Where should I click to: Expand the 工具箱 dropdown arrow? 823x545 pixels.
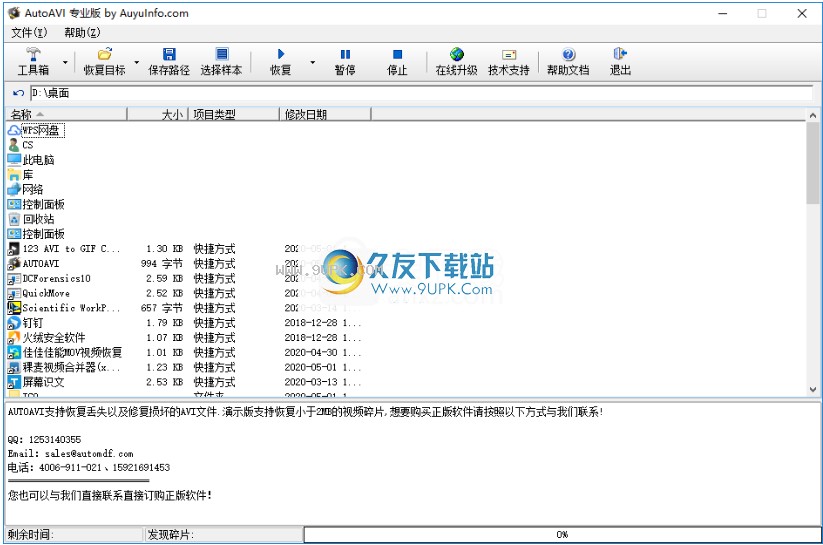click(65, 62)
